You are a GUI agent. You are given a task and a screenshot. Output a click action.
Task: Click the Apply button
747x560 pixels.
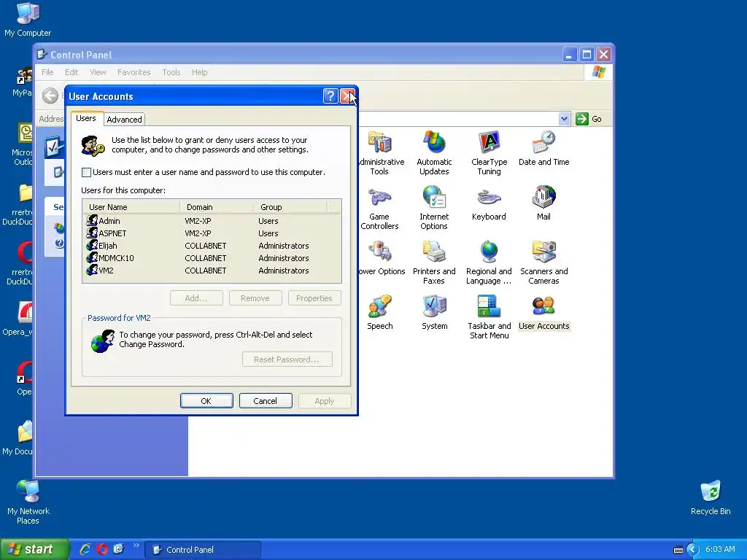325,401
